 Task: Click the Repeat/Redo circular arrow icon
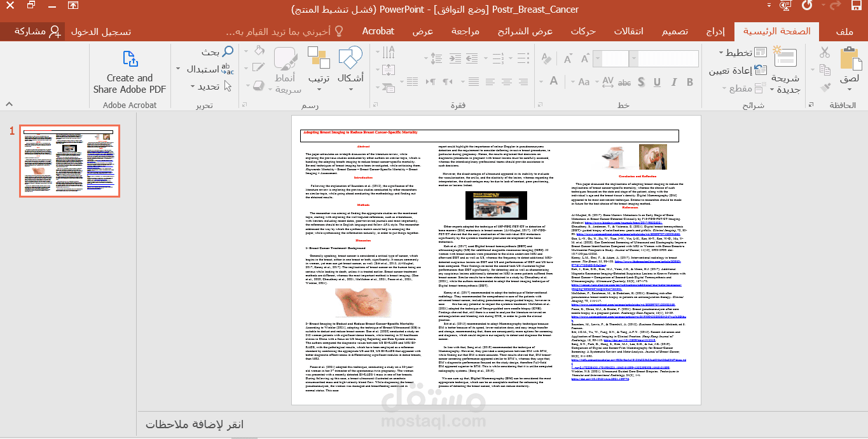click(807, 4)
